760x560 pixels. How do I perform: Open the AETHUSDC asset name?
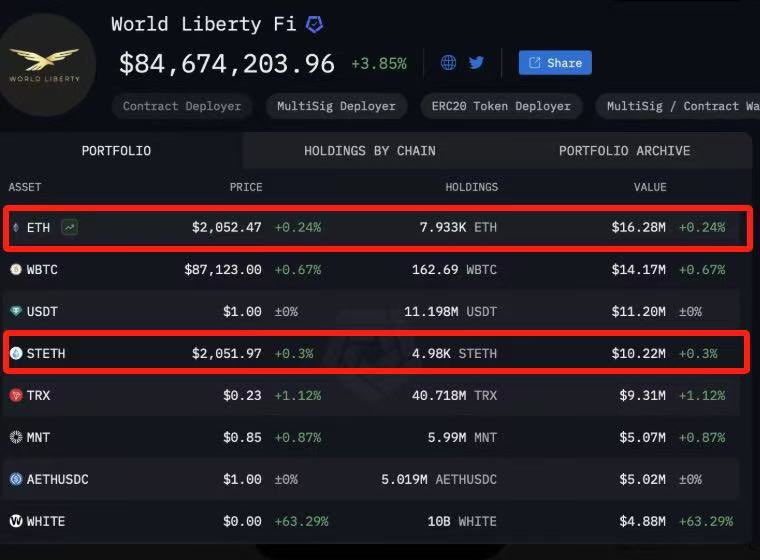click(x=58, y=480)
